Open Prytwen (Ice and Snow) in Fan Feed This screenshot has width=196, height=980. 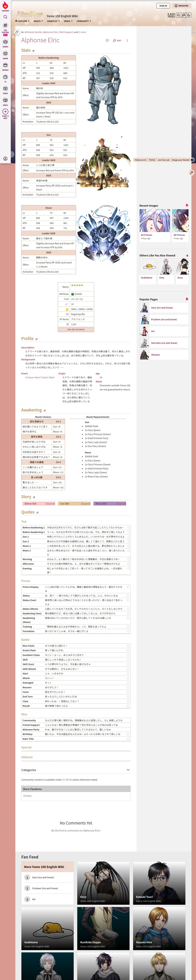pos(45,888)
